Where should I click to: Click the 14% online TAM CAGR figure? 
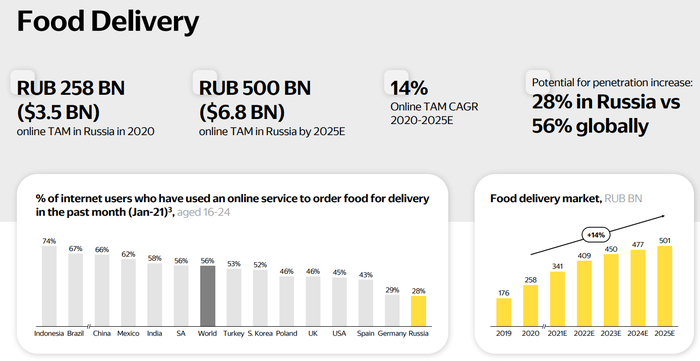click(409, 88)
